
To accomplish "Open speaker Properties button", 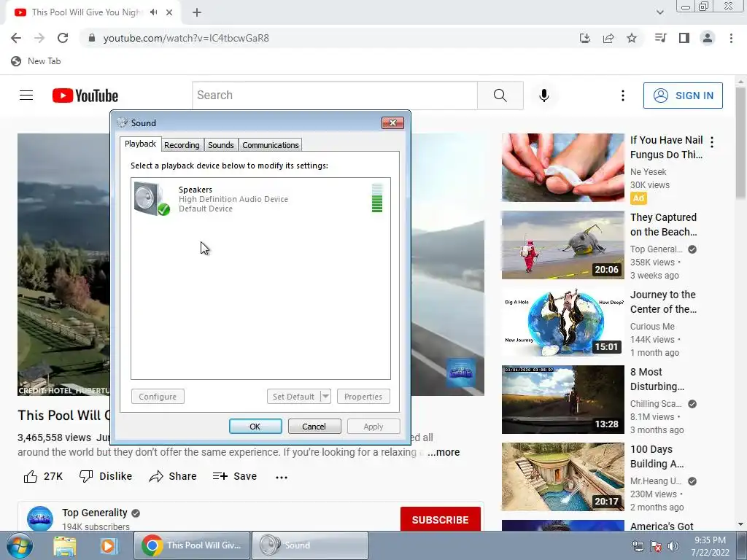I will pos(363,396).
